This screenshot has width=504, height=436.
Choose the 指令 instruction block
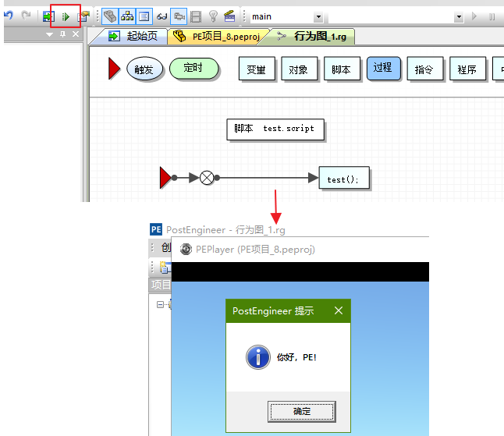pyautogui.click(x=425, y=69)
